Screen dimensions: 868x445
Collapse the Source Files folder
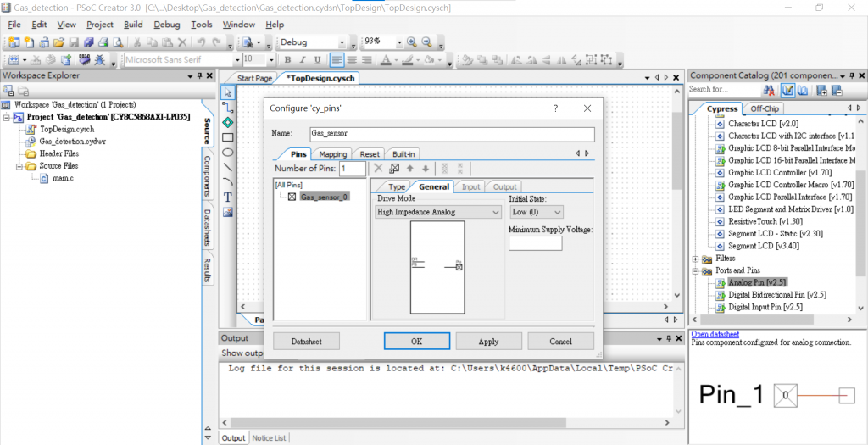coord(19,166)
